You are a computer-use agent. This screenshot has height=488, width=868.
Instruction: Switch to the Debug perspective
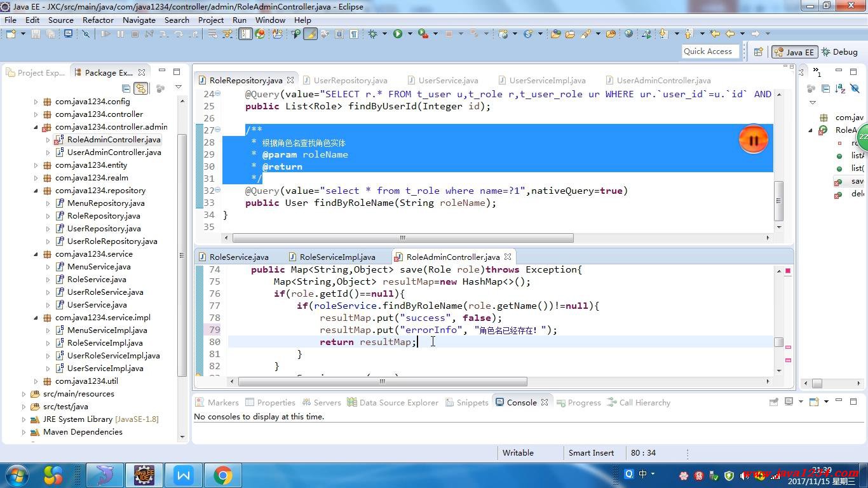[x=839, y=52]
